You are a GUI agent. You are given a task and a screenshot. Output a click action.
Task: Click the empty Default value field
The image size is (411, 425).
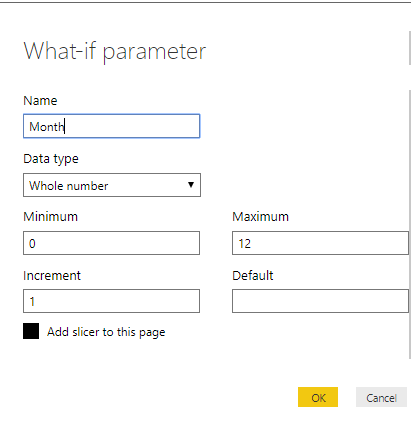[320, 301]
